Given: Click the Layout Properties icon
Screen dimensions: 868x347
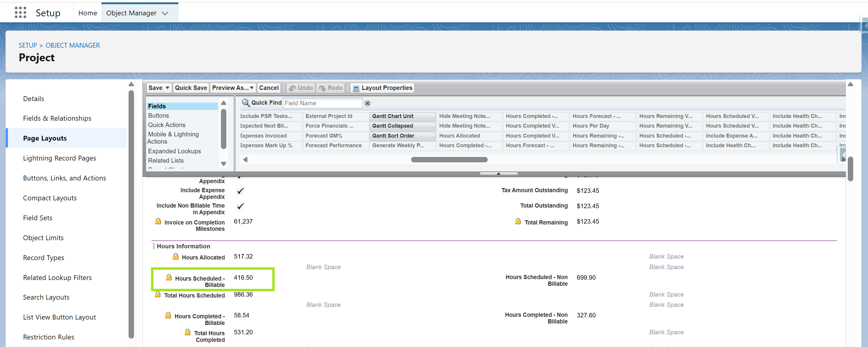Looking at the screenshot, I should (x=356, y=88).
